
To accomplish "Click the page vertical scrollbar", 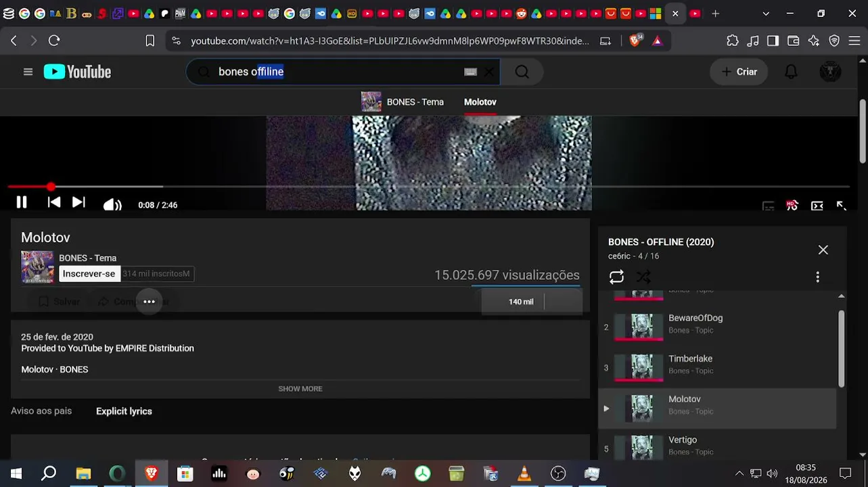I will [863, 132].
